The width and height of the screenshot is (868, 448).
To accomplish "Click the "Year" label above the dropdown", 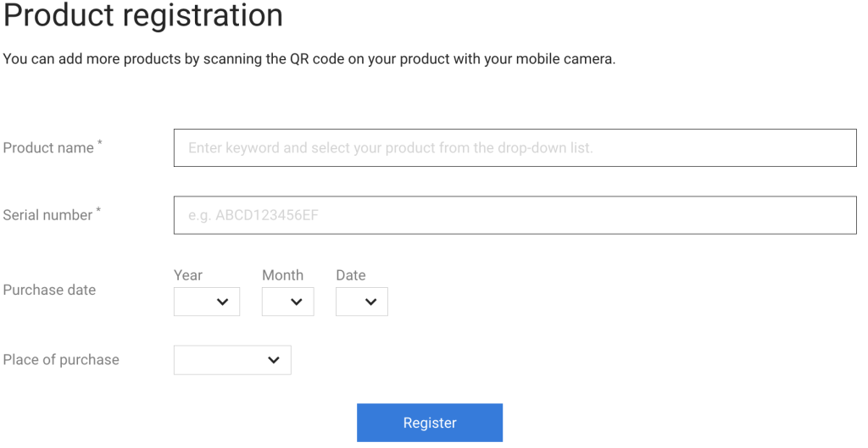I will click(188, 275).
